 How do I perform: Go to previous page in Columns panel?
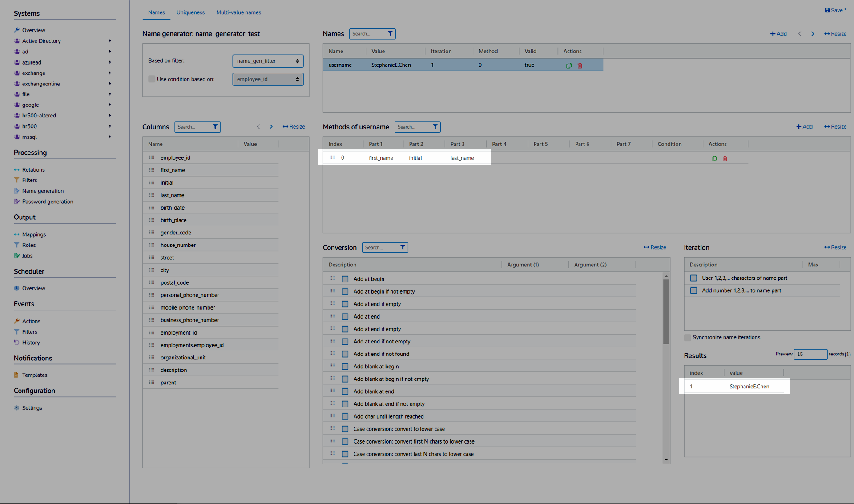[258, 127]
